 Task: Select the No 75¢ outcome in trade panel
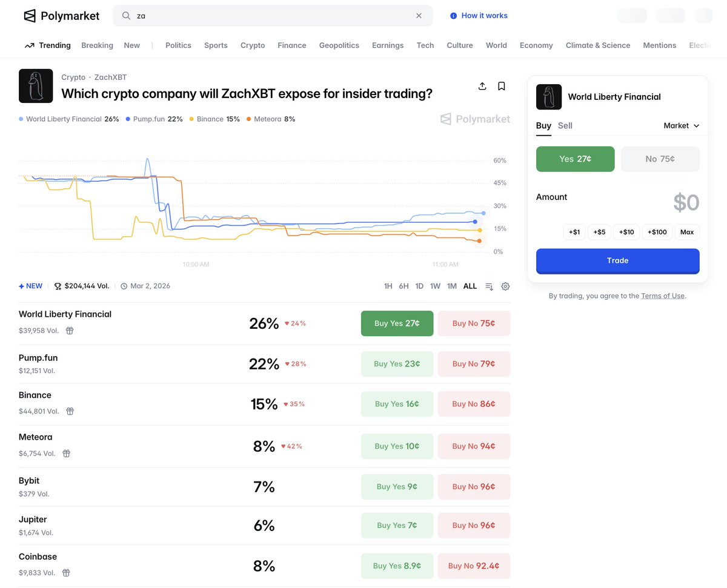660,159
